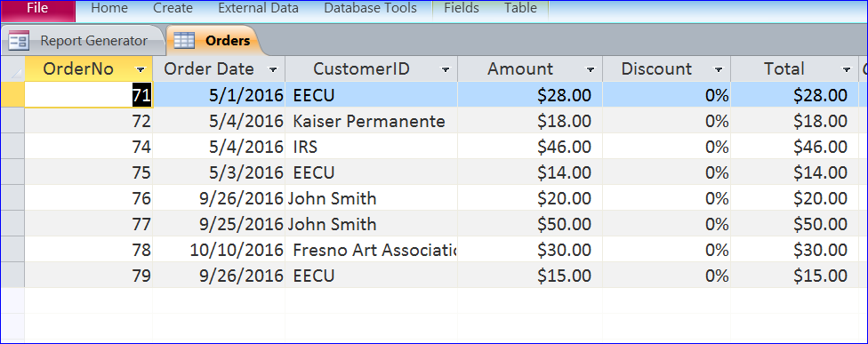Open the Database Tools ribbon tab

click(x=370, y=8)
